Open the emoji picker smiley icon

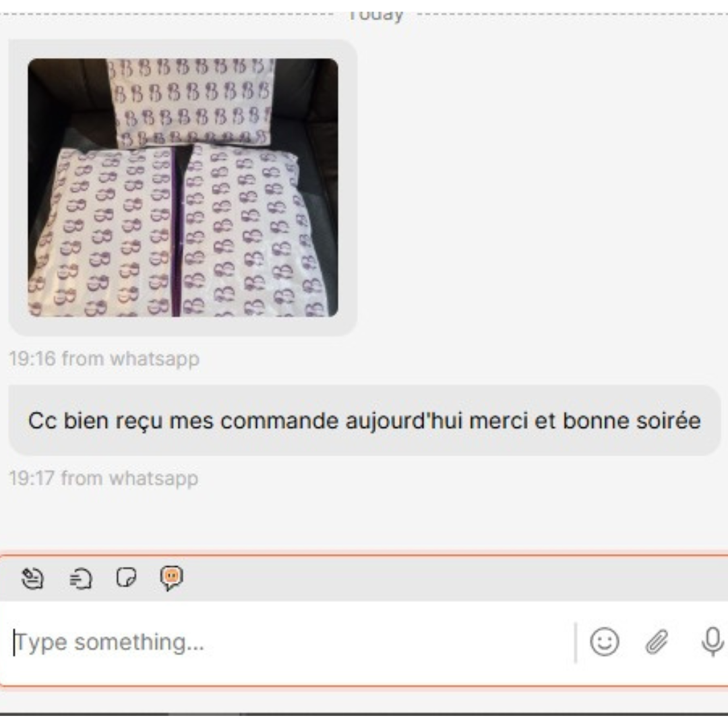tap(605, 642)
